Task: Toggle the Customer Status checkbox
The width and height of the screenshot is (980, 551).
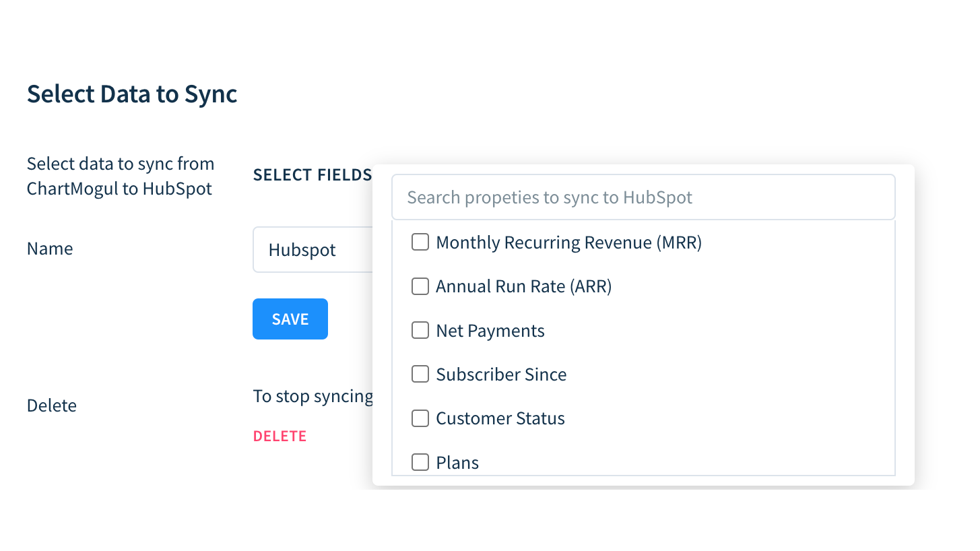Action: pyautogui.click(x=420, y=418)
